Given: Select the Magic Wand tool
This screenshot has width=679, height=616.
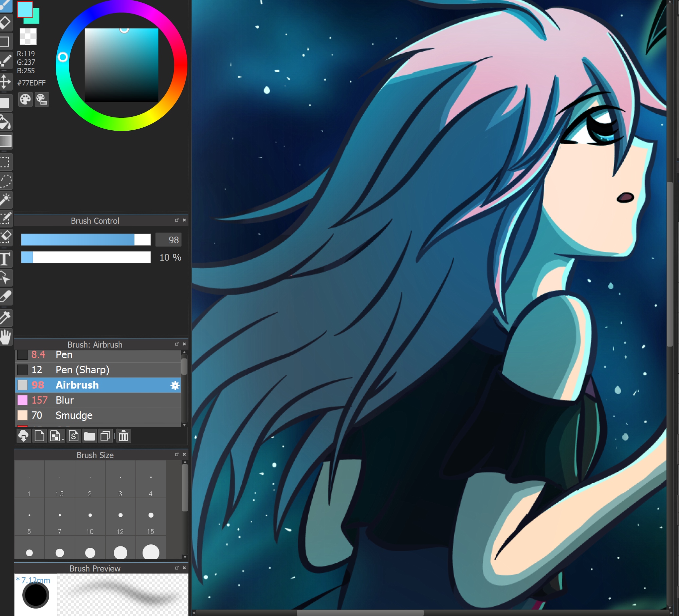Looking at the screenshot, I should 5,200.
